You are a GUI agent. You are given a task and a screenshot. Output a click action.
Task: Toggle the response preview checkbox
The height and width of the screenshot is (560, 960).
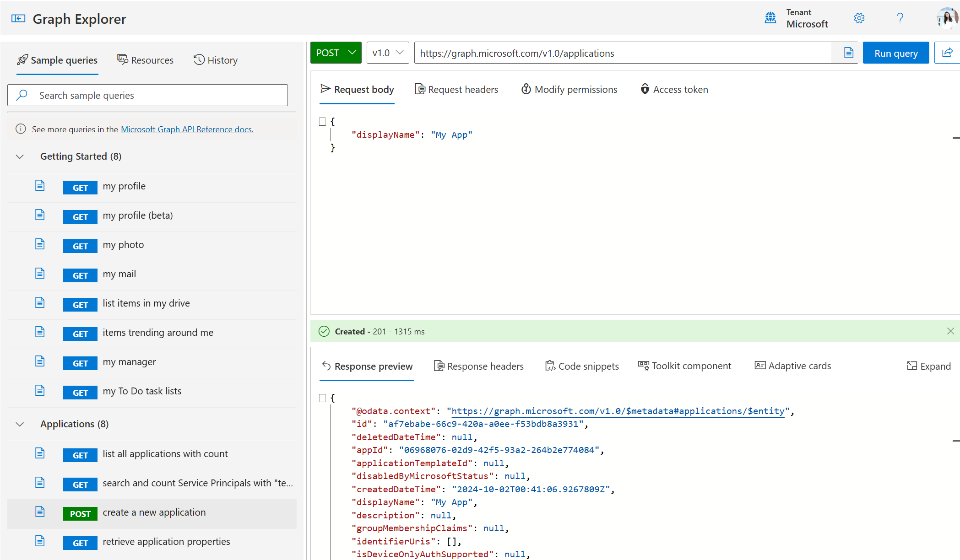pyautogui.click(x=323, y=397)
